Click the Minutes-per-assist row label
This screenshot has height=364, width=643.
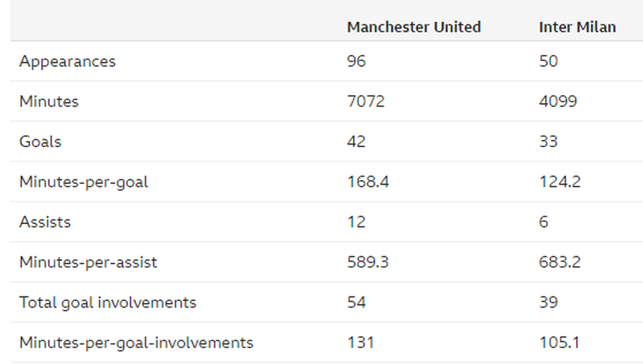tap(88, 262)
